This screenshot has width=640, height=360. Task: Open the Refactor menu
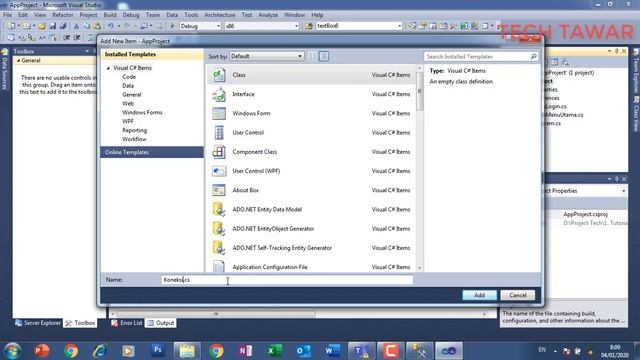63,15
